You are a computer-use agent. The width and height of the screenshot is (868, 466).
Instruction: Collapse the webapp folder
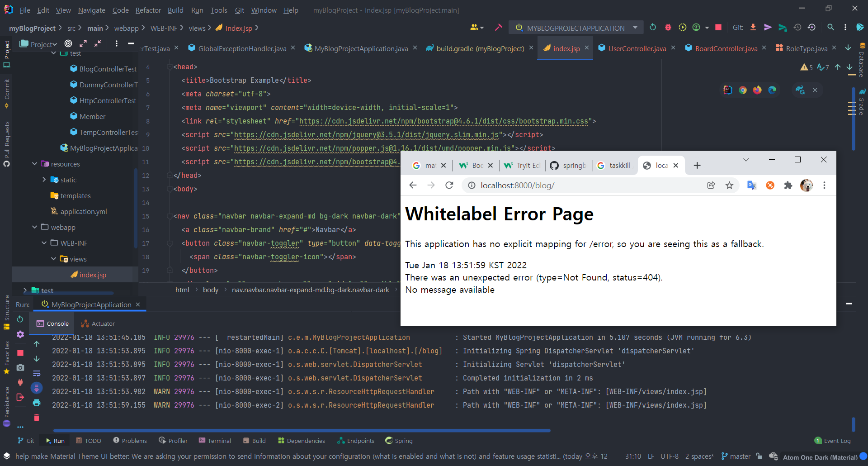(x=34, y=227)
